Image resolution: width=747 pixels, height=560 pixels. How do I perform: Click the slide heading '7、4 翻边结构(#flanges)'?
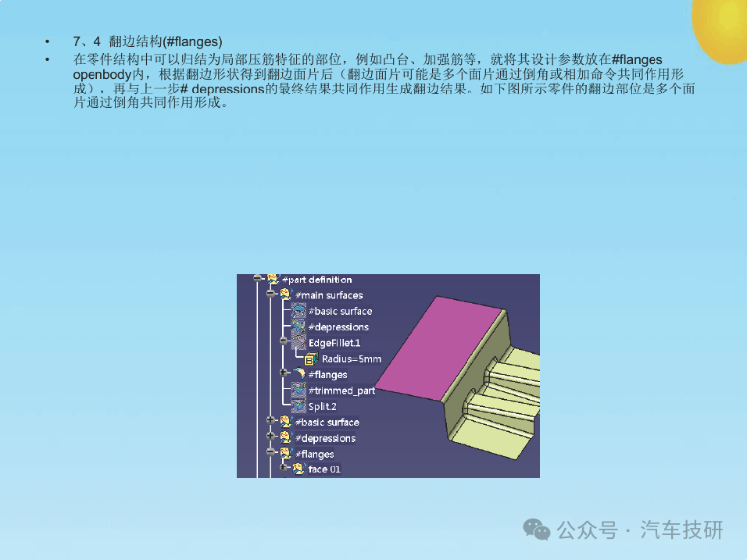[148, 41]
